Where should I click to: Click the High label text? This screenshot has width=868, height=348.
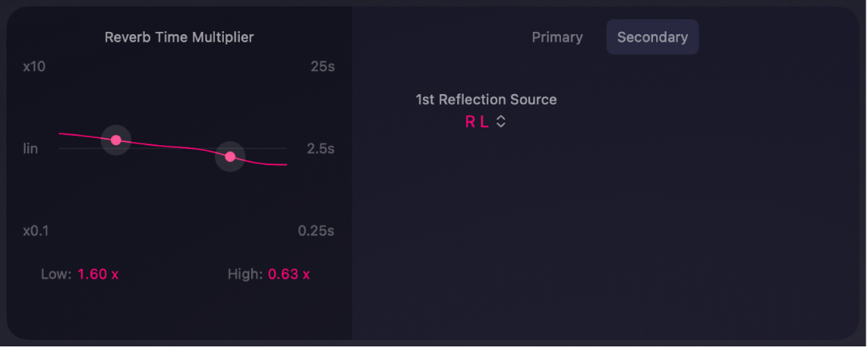click(x=245, y=275)
